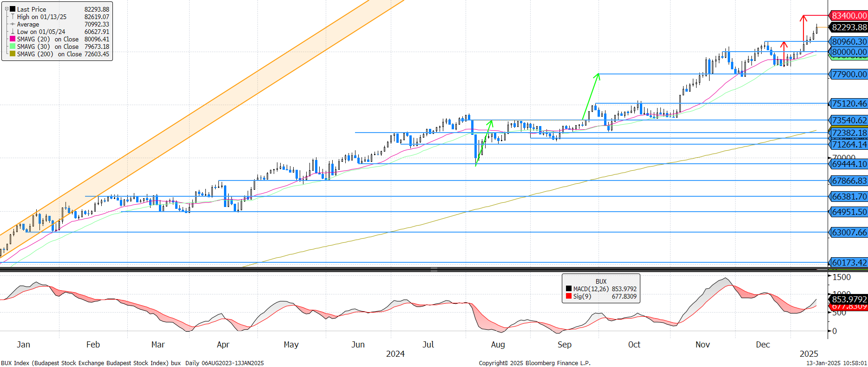The height and width of the screenshot is (367, 868).
Task: Click the Aug label on time axis
Action: click(x=498, y=345)
